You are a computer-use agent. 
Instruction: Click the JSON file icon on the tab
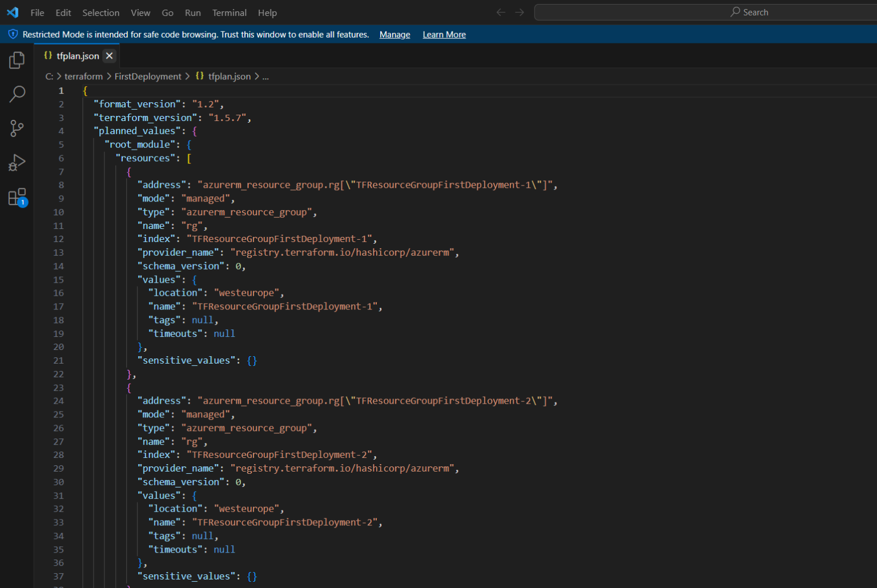pos(48,55)
